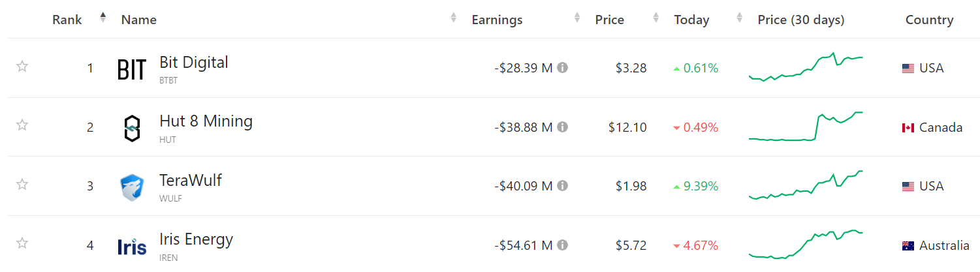Image resolution: width=980 pixels, height=272 pixels.
Task: Click info icon beside -$38.88 M earnings
Action: pos(562,127)
